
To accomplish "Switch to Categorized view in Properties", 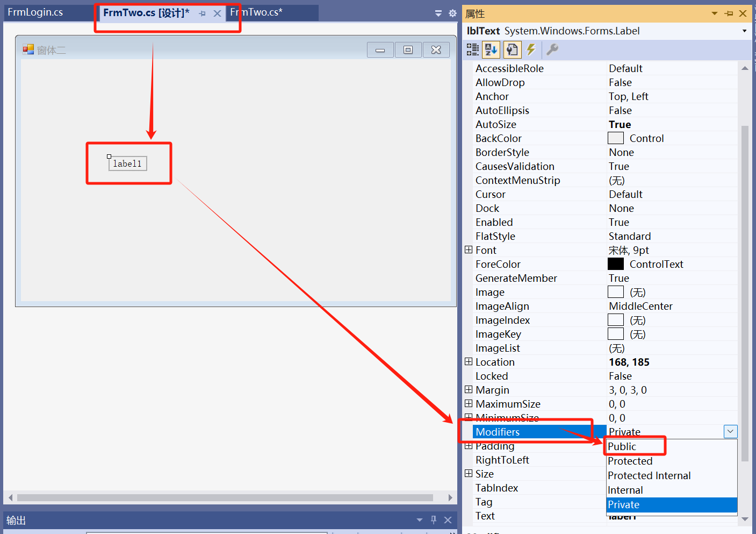I will click(x=473, y=50).
